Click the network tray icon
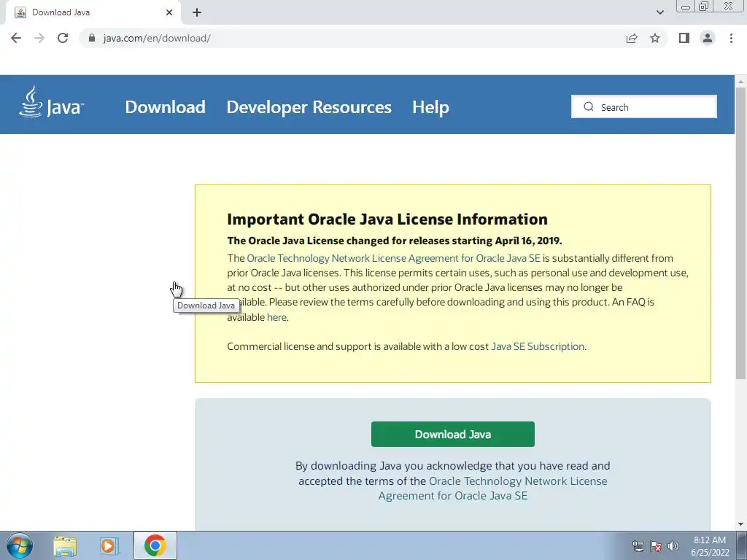The width and height of the screenshot is (747, 560). pos(638,546)
